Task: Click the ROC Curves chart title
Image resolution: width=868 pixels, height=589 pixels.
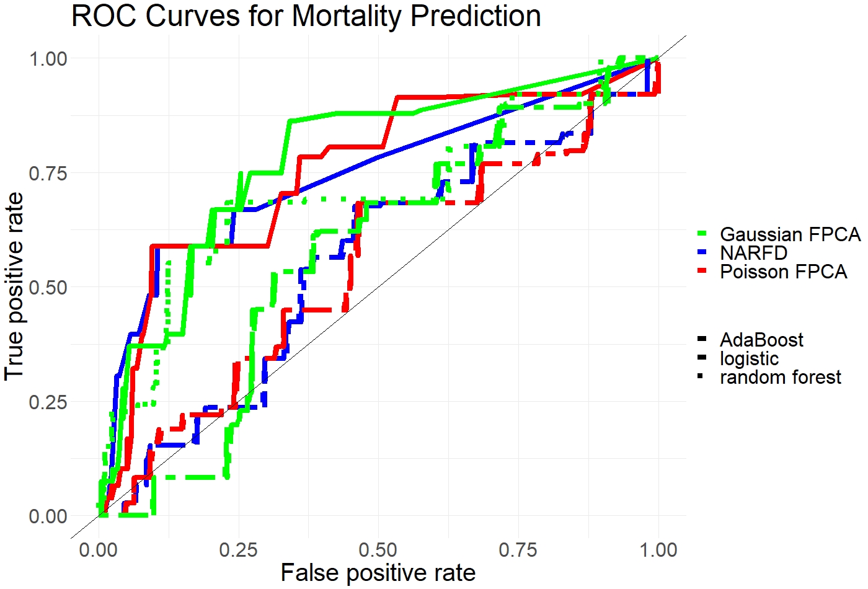Action: 306,16
